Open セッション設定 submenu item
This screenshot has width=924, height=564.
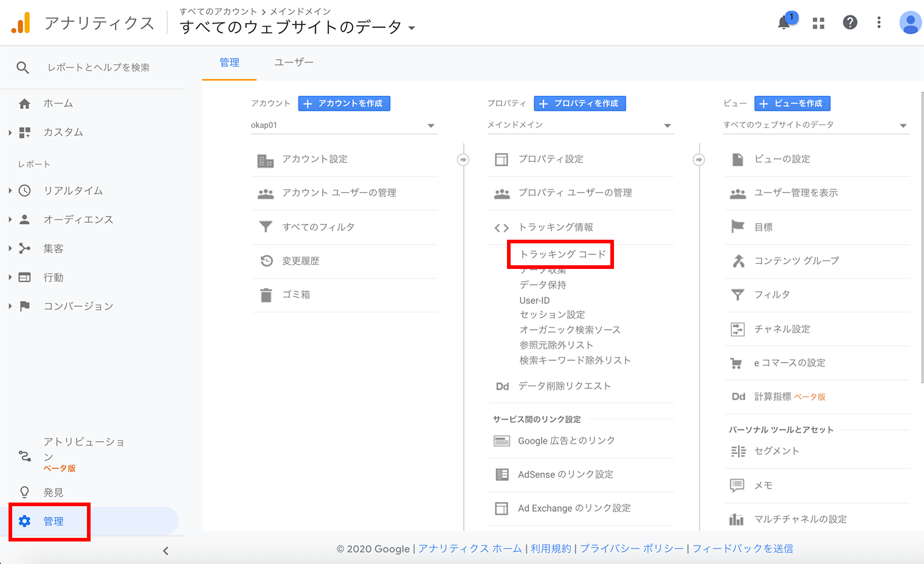tap(552, 315)
